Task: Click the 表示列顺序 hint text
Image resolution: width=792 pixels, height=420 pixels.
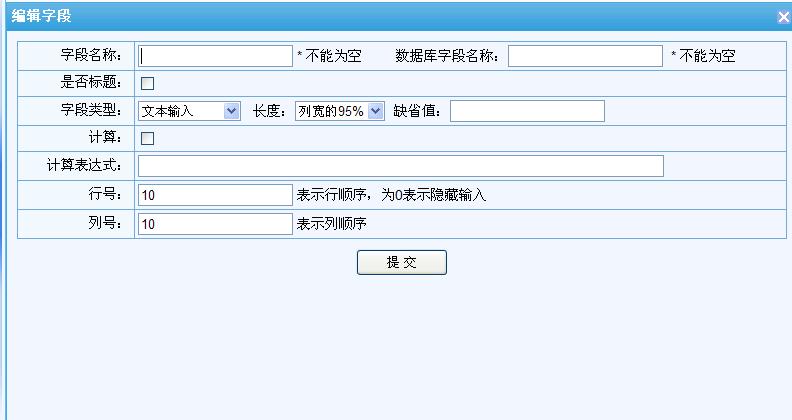Action: (332, 224)
